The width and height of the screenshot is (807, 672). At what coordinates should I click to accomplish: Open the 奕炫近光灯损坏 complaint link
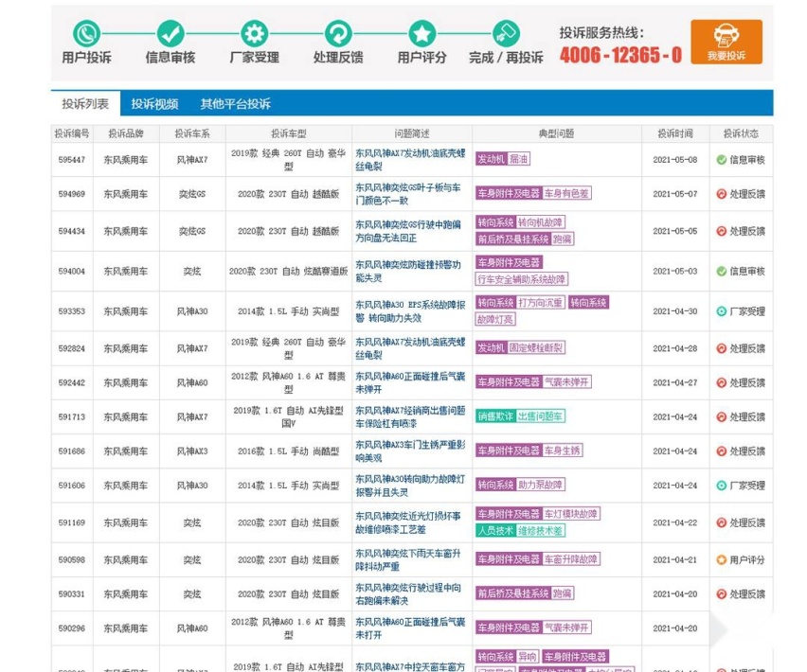click(x=408, y=522)
